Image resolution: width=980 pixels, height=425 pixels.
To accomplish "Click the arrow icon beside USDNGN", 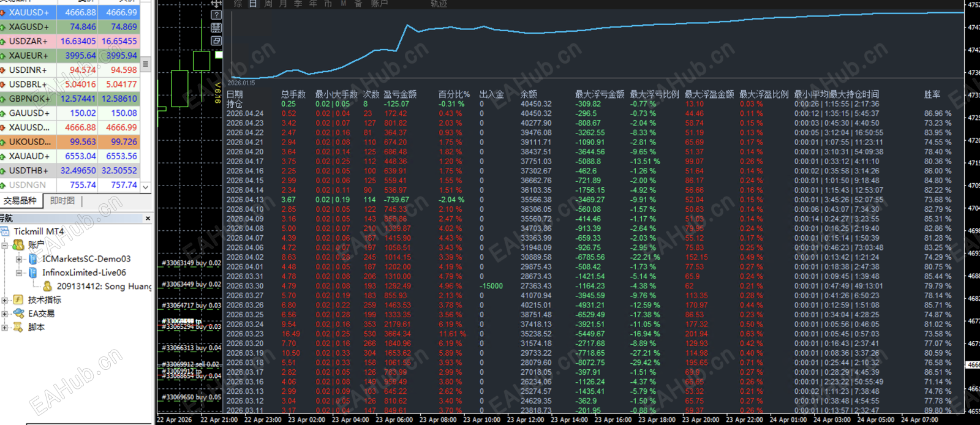I will click(x=3, y=185).
